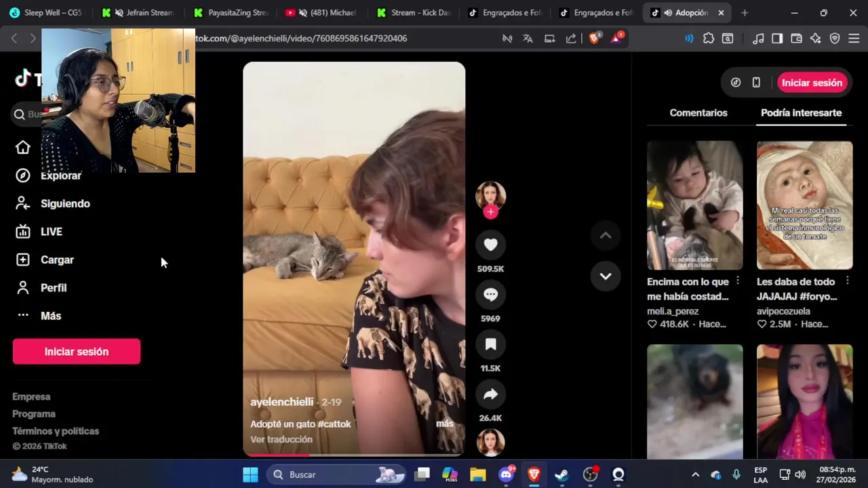Image resolution: width=868 pixels, height=488 pixels.
Task: Open the Brave Leo AI sparkle icon
Action: [x=816, y=39]
